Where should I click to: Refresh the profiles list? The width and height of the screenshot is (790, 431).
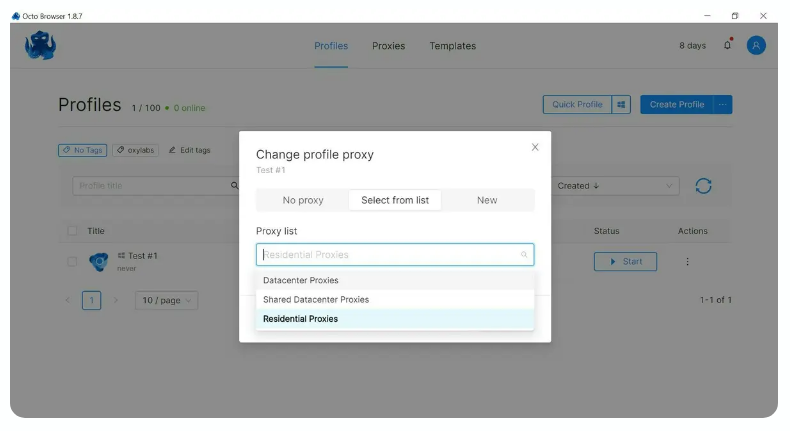[x=703, y=186]
